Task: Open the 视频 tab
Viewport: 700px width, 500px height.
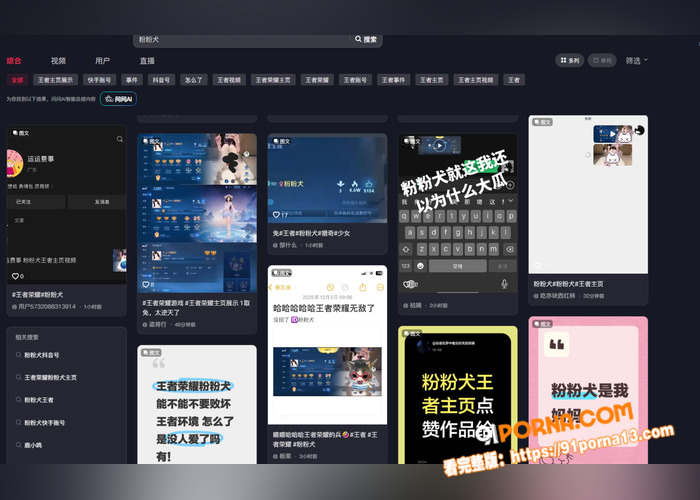Action: point(58,61)
